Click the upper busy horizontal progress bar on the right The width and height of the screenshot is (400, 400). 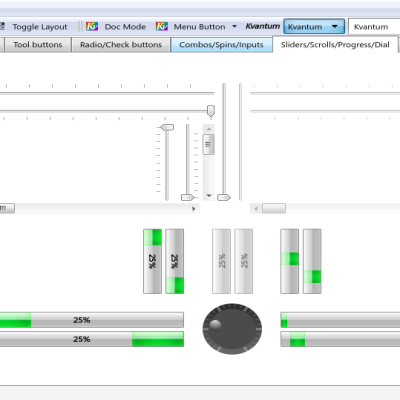[x=340, y=320]
